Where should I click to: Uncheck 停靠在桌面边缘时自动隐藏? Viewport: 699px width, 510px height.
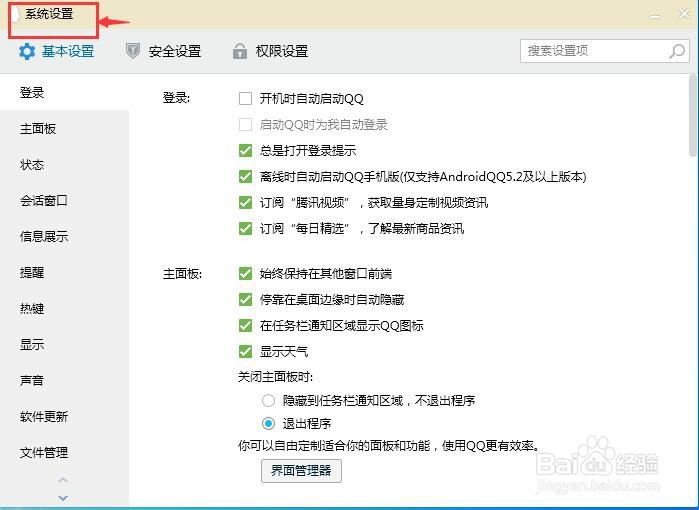tap(245, 300)
